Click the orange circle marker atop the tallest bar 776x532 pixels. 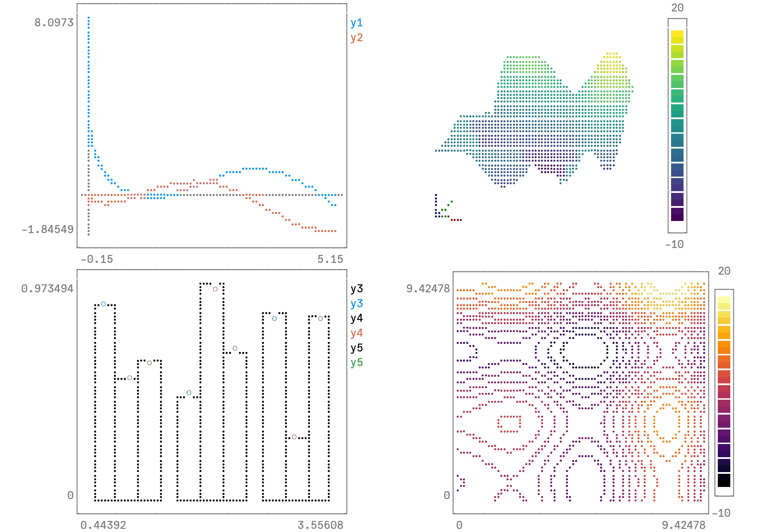point(215,289)
